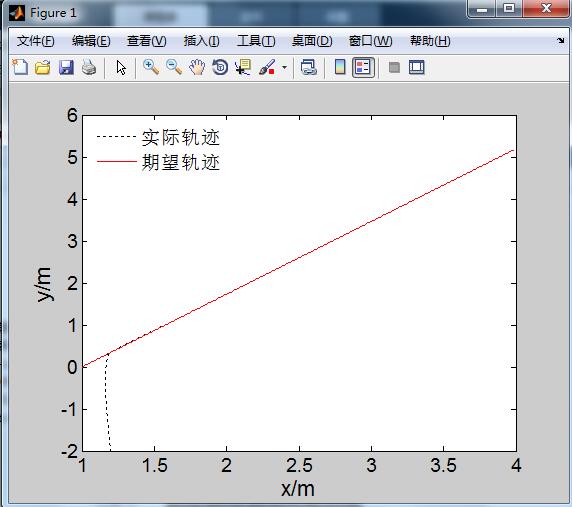The image size is (572, 507).
Task: Select the Zoom In magnifier tool
Action: tap(151, 67)
